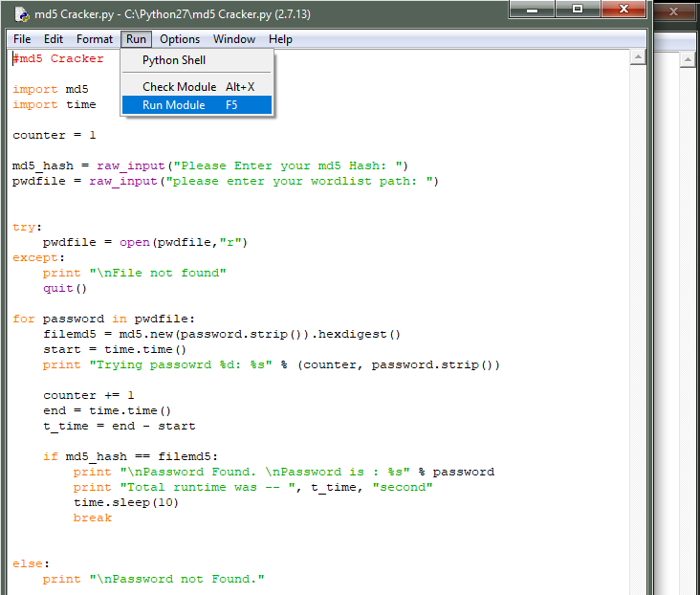Screen dimensions: 700x595
Task: Click the '#md5 Cracker' comment line
Action: coord(58,58)
